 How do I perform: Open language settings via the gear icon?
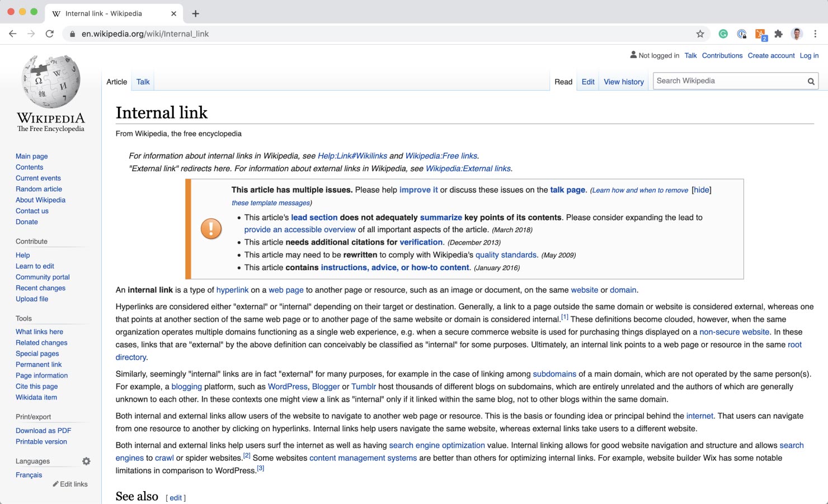tap(86, 461)
